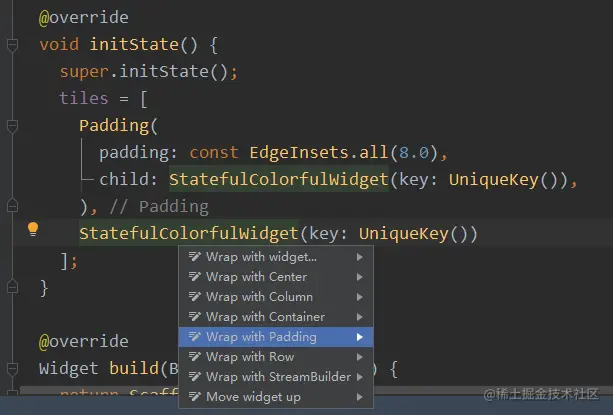
Task: Click UniqueKey() in the child: line
Action: click(x=508, y=179)
